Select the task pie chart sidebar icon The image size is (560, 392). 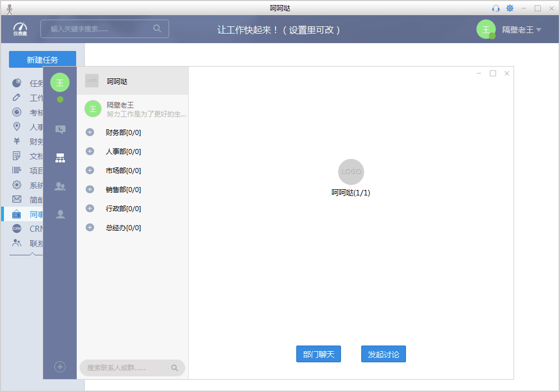[17, 83]
